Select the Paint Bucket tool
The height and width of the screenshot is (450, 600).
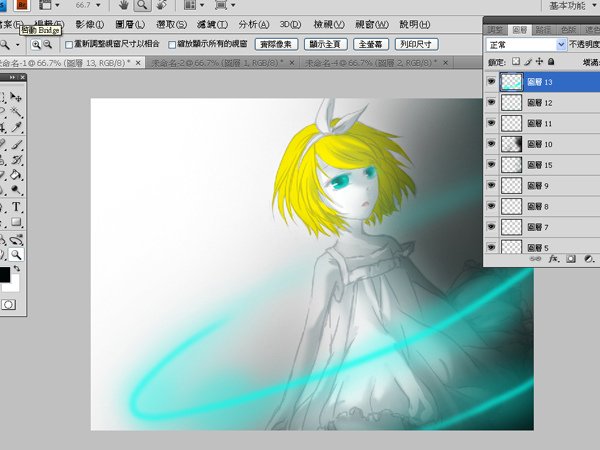click(16, 175)
